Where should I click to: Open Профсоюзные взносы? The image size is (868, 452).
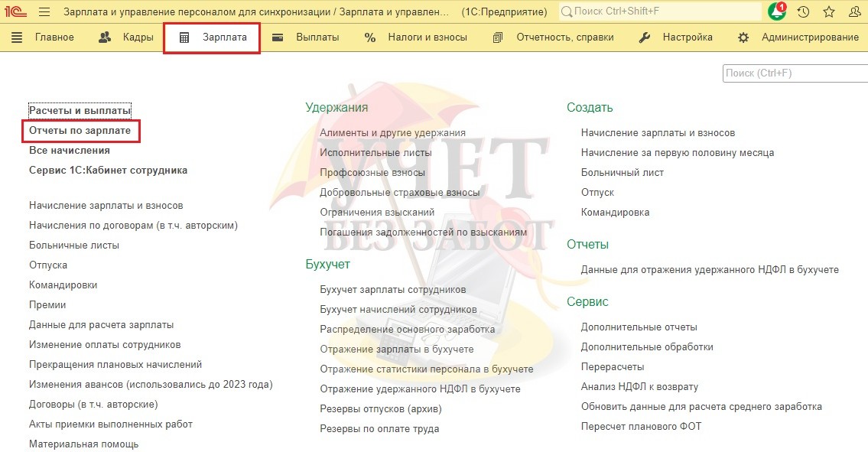(372, 172)
